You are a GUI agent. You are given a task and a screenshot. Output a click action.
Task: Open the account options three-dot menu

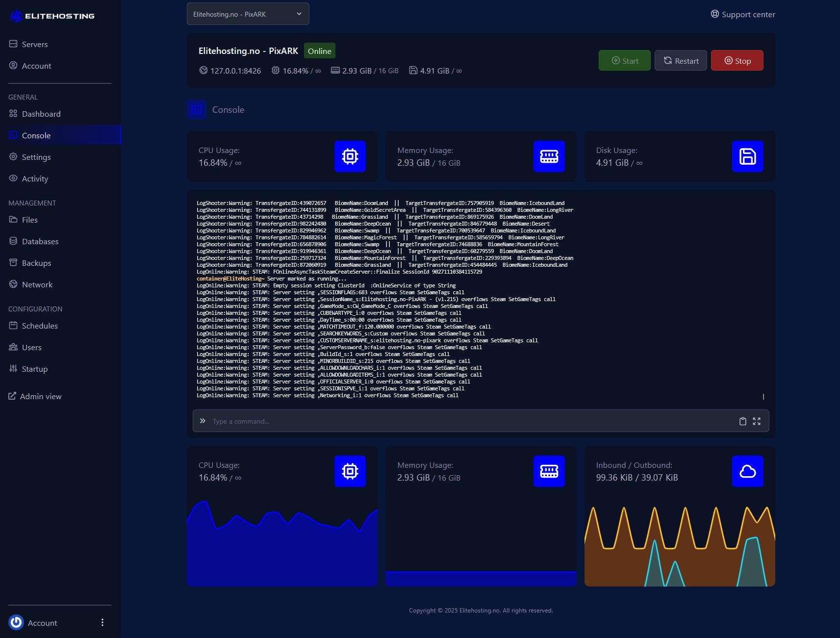[102, 622]
